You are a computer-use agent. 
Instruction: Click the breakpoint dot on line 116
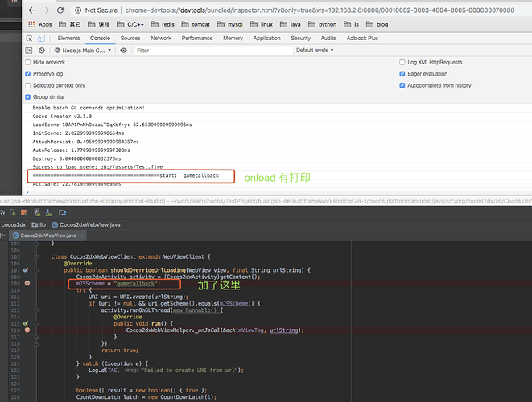point(27,330)
